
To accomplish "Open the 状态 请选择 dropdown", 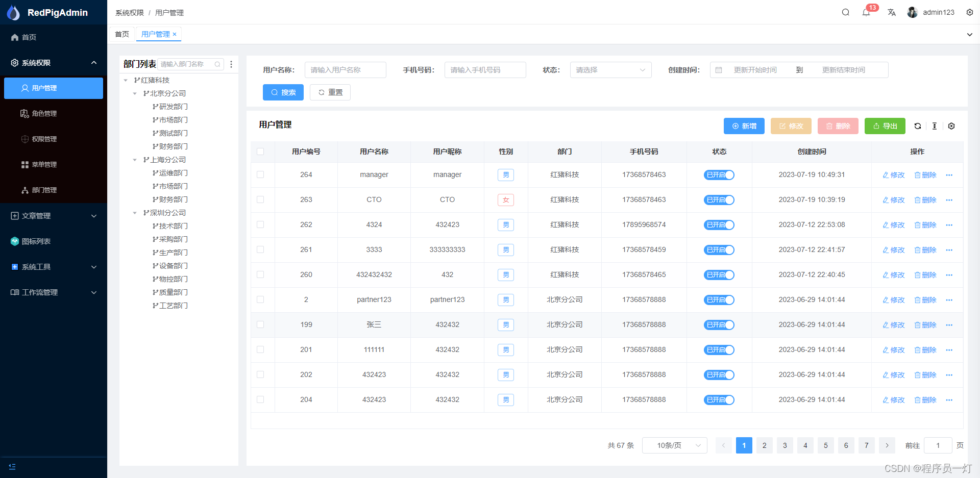I will (610, 70).
